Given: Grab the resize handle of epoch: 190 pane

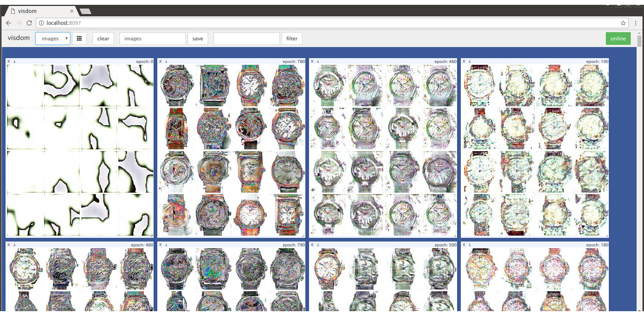Looking at the screenshot, I should [x=607, y=236].
